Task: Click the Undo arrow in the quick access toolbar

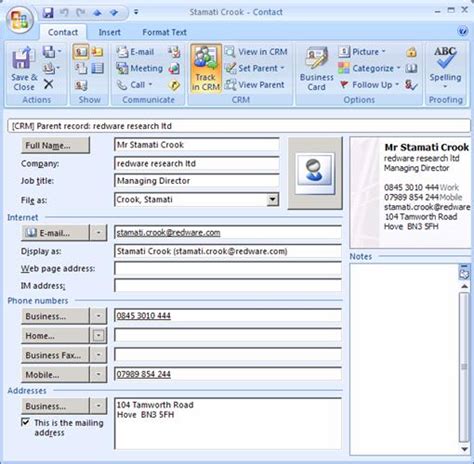Action: coord(64,13)
